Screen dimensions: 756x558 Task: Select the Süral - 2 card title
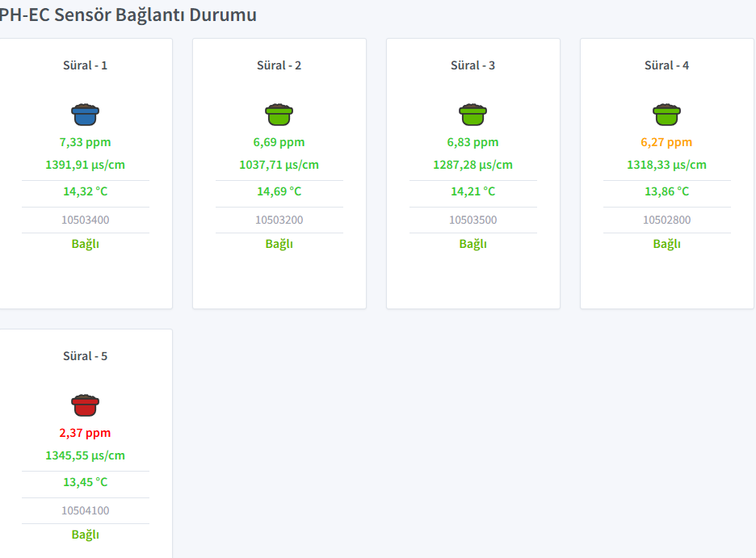coord(279,65)
